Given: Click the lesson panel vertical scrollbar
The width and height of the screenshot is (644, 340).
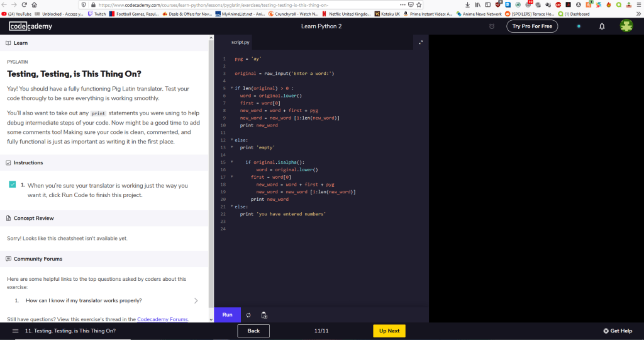Looking at the screenshot, I should coord(211,173).
